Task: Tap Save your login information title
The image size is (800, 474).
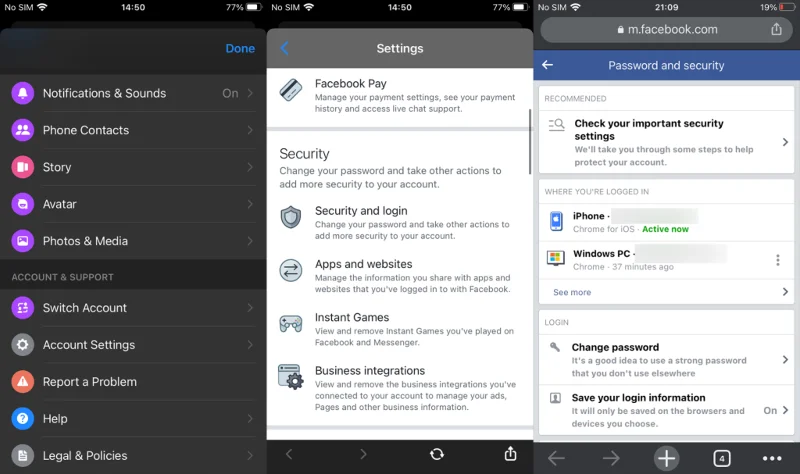Action: point(638,397)
